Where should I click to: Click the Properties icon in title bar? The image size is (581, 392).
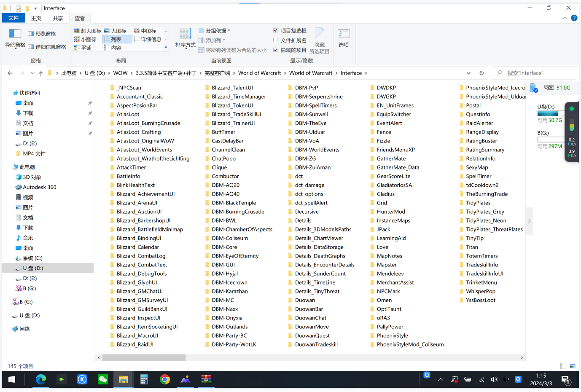pyautogui.click(x=18, y=8)
